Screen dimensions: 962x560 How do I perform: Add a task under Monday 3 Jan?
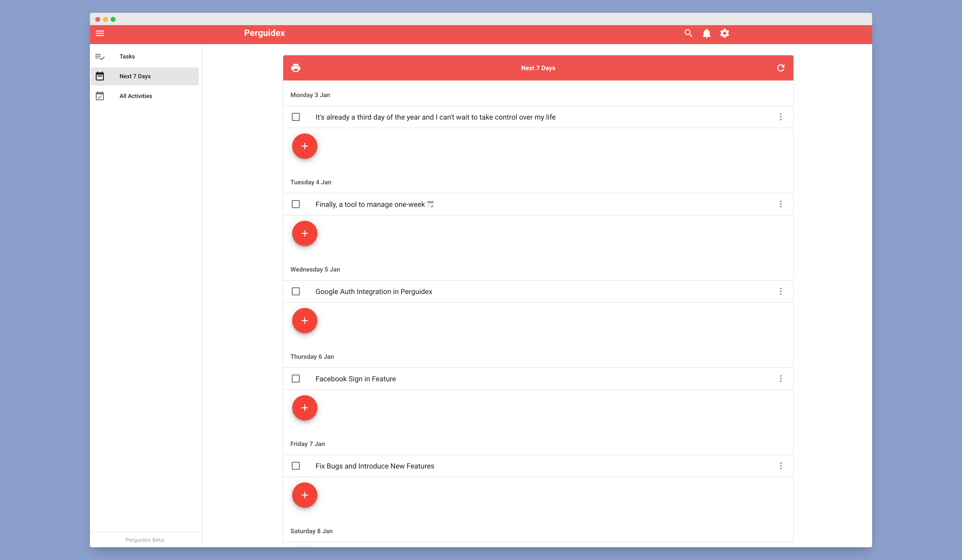pos(304,146)
